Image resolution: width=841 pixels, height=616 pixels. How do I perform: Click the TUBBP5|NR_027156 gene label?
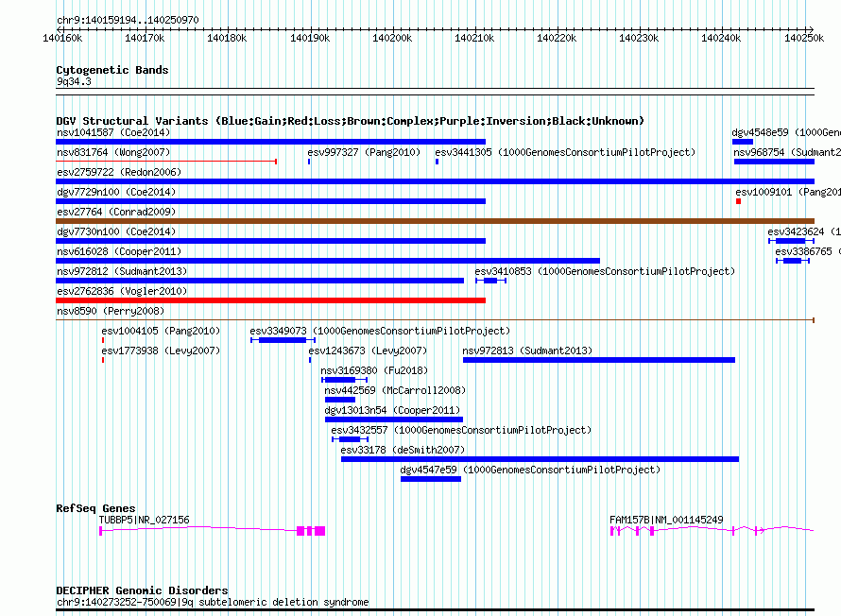click(x=145, y=520)
